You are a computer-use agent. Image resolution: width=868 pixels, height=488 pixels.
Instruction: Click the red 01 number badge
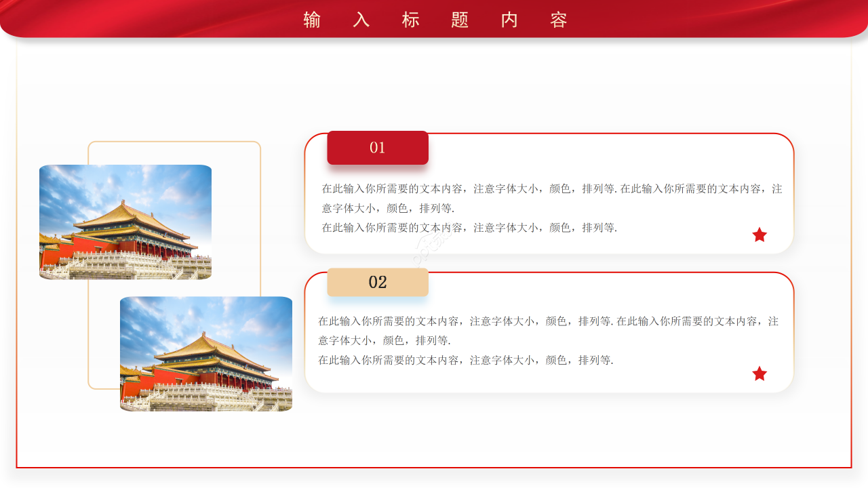[378, 147]
